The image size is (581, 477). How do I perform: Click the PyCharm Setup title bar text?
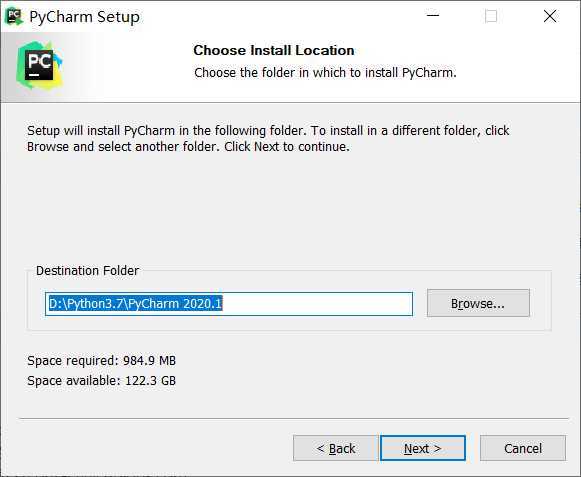tap(84, 17)
